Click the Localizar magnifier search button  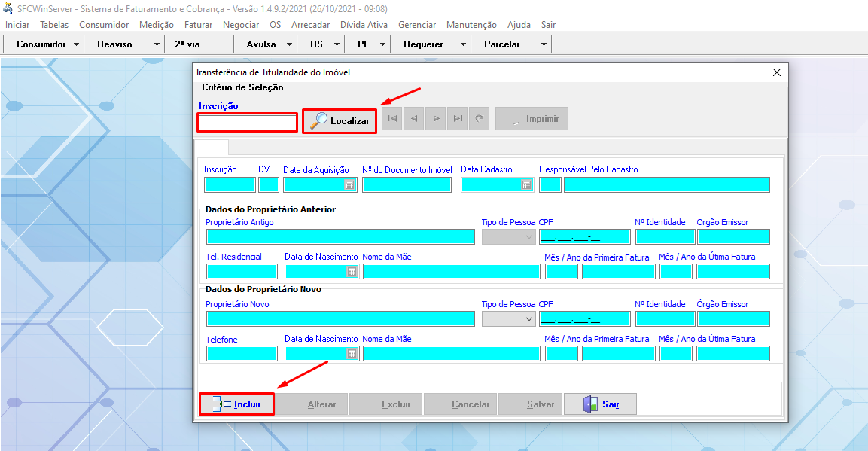coord(340,121)
